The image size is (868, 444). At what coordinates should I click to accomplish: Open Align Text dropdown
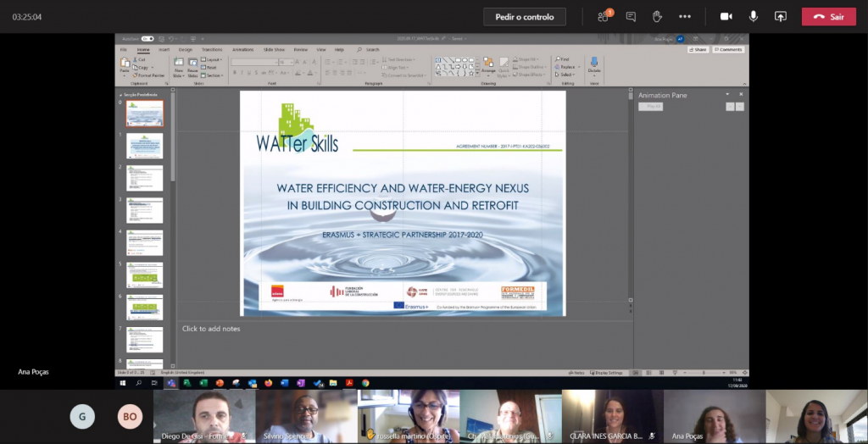(x=395, y=68)
